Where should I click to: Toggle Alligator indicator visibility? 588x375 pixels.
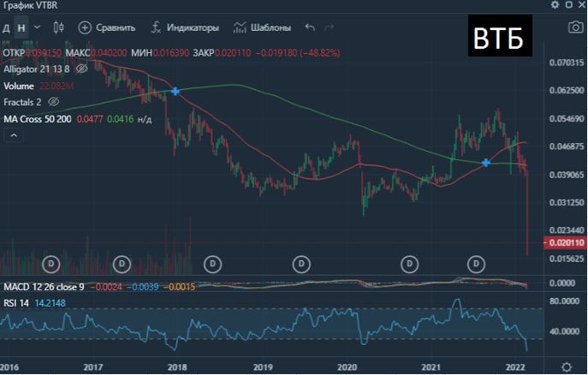tap(82, 68)
